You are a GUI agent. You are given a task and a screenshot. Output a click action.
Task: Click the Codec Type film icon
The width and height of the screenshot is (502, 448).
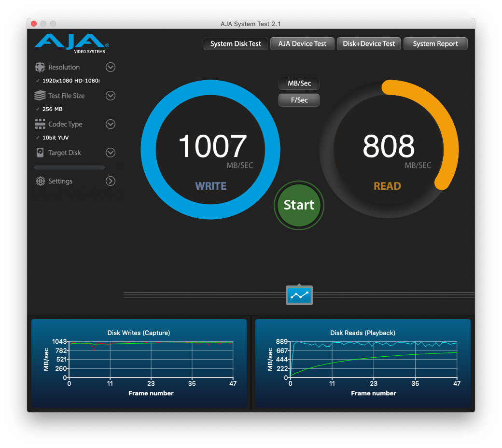coord(40,124)
